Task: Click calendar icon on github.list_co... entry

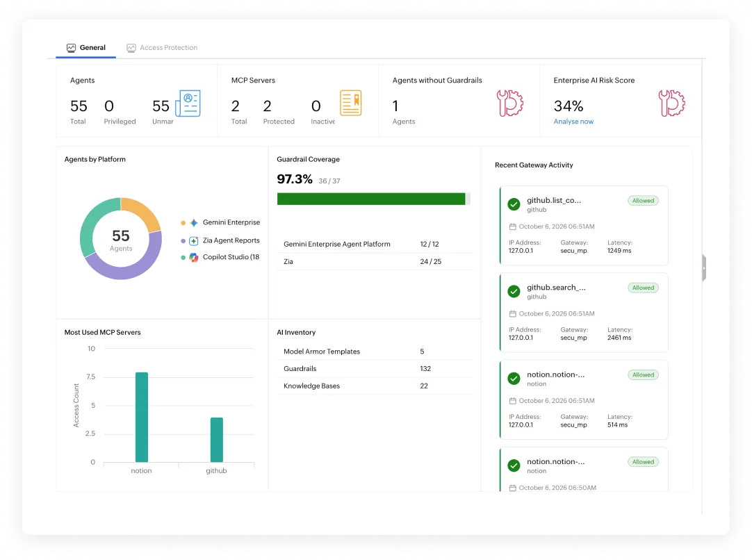Action: pos(513,227)
